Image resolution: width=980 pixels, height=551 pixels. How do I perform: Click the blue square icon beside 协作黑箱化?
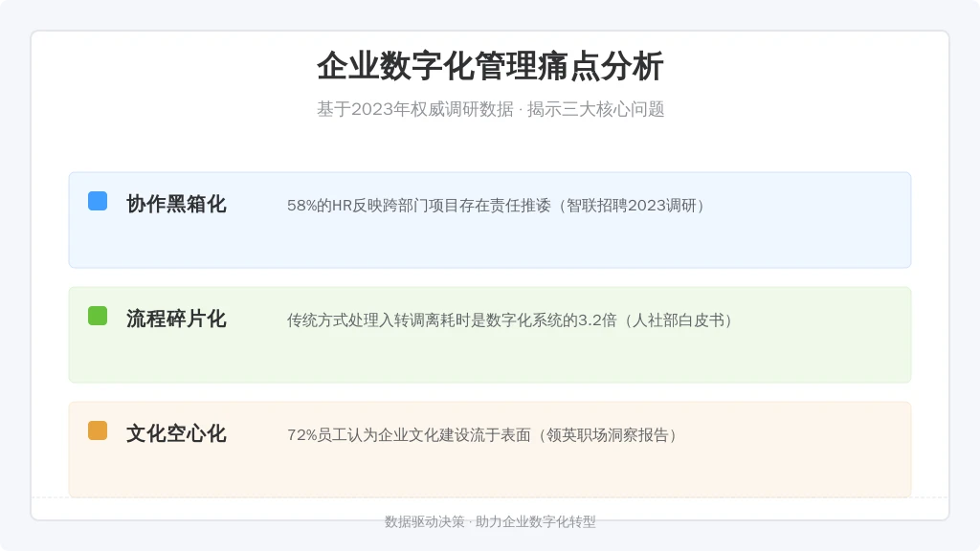98,201
